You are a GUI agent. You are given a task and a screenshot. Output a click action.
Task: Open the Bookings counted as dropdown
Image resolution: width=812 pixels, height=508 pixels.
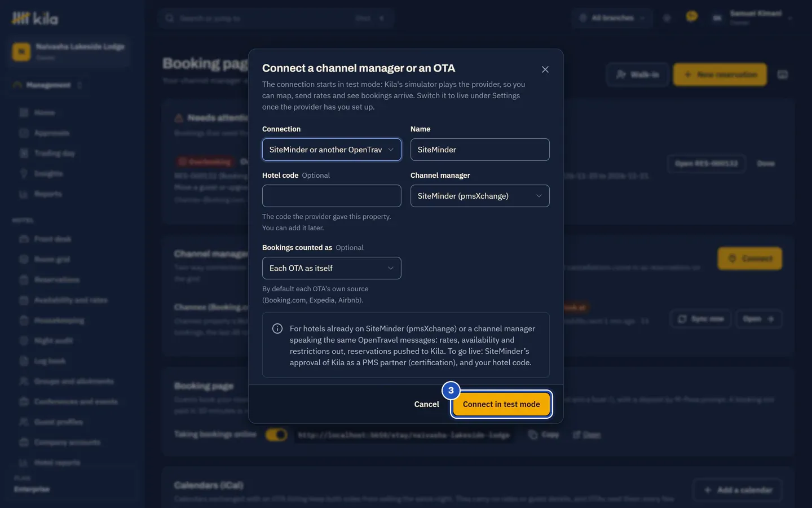332,268
